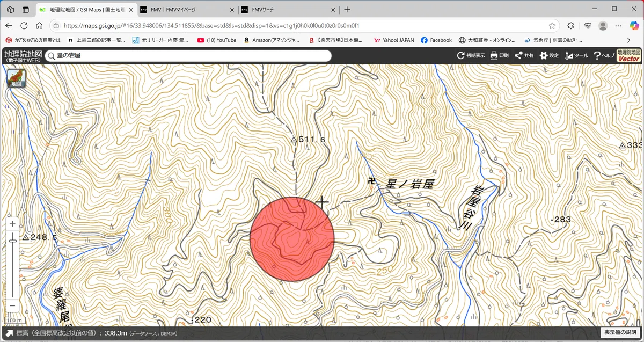The width and height of the screenshot is (644, 342).
Task: Open Settings and more ellipsis menu
Action: [x=618, y=25]
